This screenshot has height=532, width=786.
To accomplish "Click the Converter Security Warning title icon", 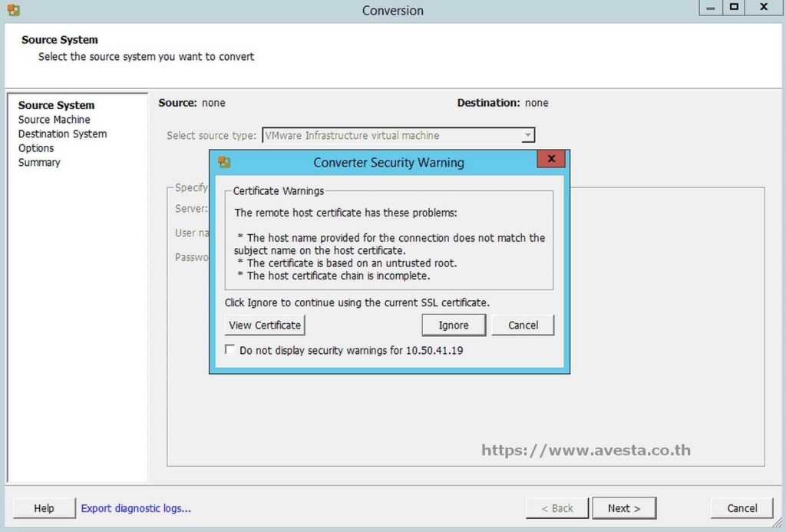I will (x=224, y=162).
